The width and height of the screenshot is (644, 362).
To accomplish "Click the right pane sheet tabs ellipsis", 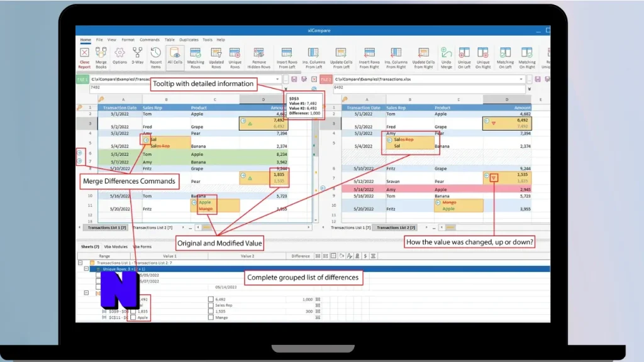I will pos(434,228).
